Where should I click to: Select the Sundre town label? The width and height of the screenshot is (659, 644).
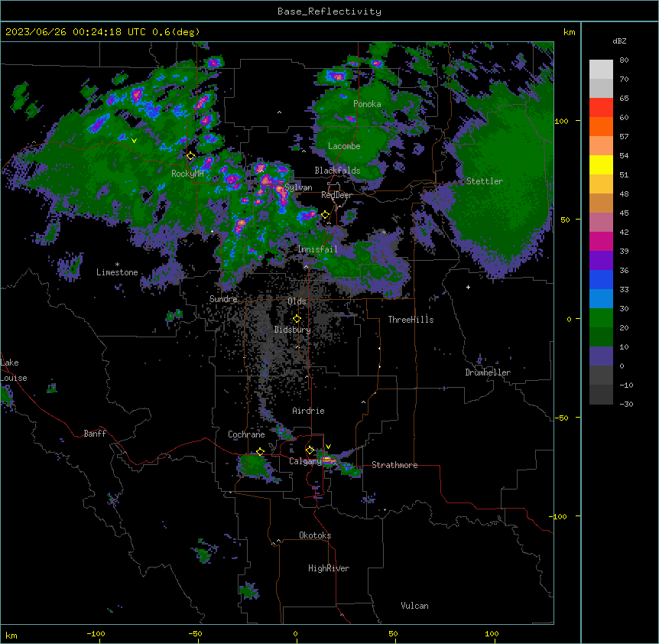223,299
